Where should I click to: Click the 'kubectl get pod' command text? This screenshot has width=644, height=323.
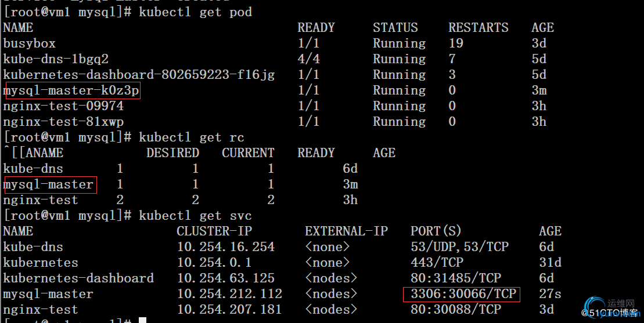click(x=196, y=12)
